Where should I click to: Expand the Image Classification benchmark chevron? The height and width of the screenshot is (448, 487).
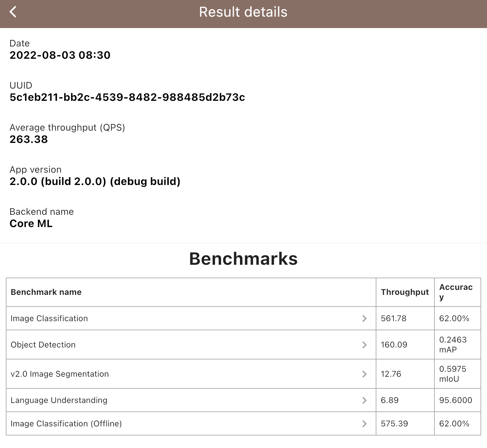click(364, 318)
